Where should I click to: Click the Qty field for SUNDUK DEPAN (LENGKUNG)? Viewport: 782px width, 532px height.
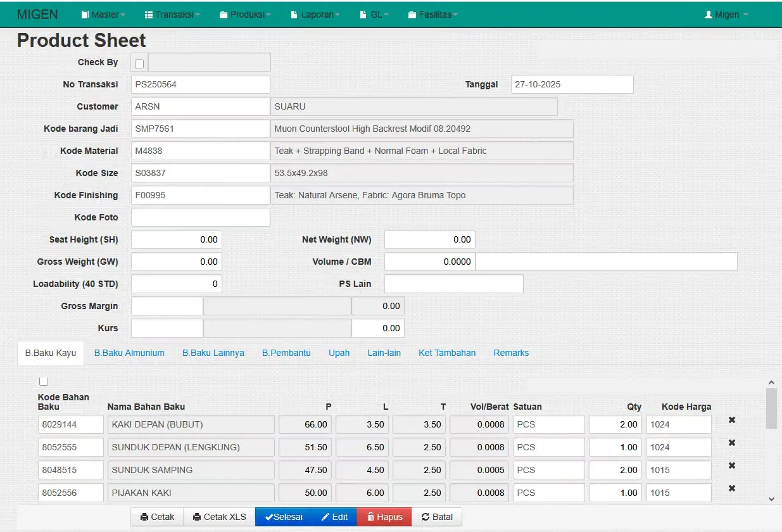coord(615,447)
